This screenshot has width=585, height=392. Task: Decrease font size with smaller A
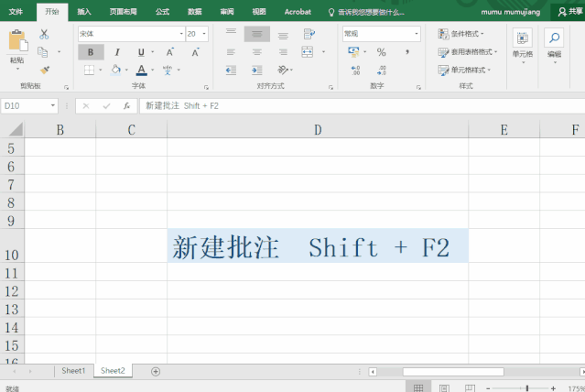click(195, 52)
